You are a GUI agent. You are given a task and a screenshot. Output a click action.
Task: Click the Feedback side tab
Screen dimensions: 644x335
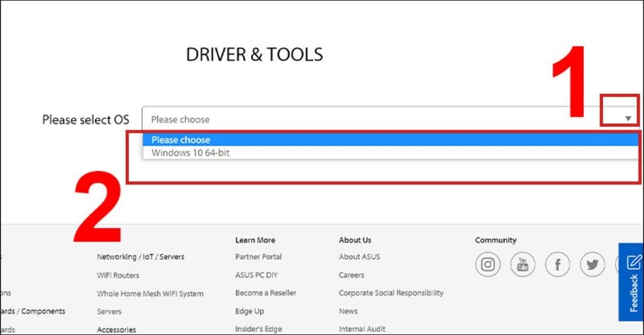(x=633, y=282)
